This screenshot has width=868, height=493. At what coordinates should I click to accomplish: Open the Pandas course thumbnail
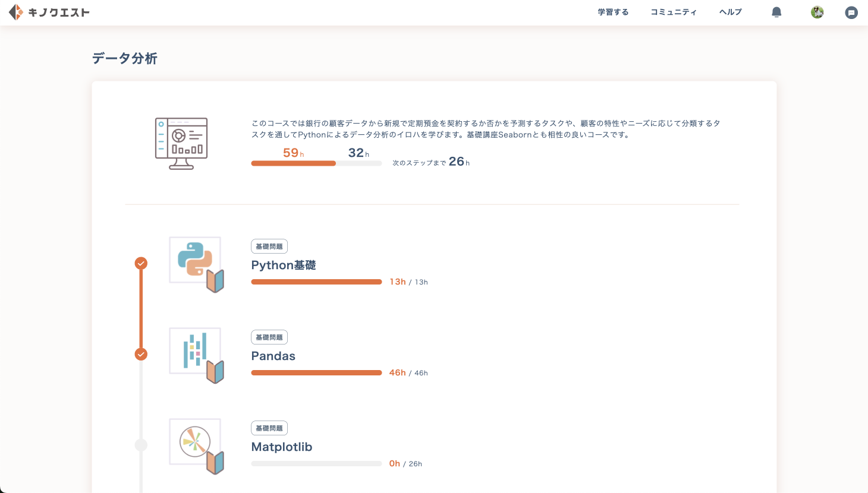click(x=196, y=353)
